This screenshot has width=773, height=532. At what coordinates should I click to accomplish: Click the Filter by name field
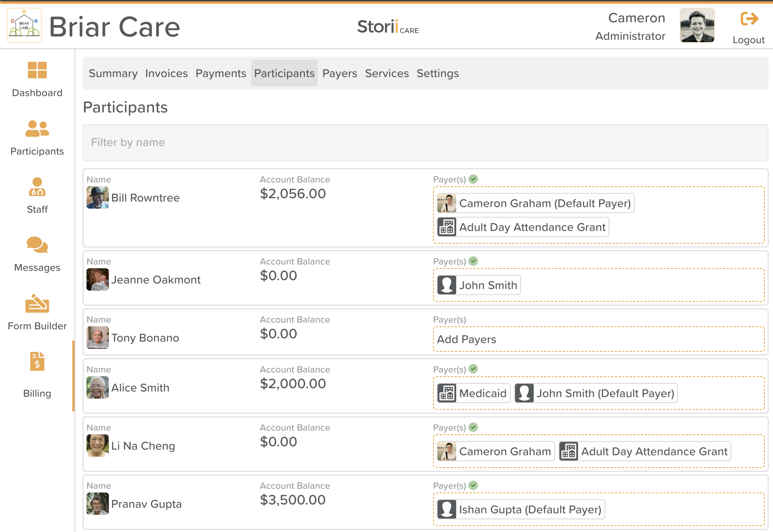click(425, 143)
